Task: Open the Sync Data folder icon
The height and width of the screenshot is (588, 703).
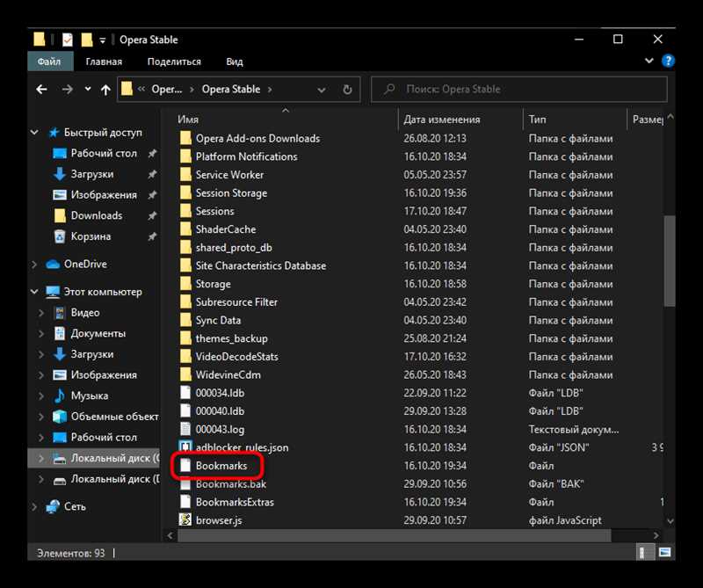Action: pos(185,320)
